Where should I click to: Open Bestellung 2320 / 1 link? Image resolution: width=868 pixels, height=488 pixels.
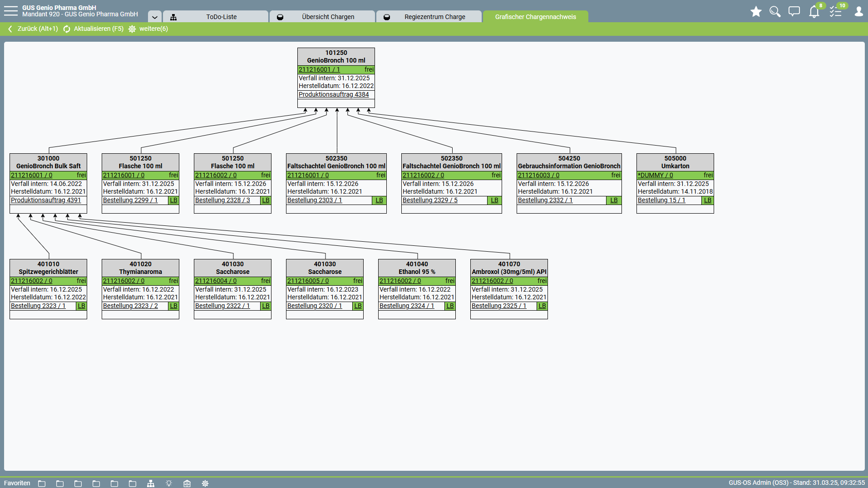click(315, 306)
